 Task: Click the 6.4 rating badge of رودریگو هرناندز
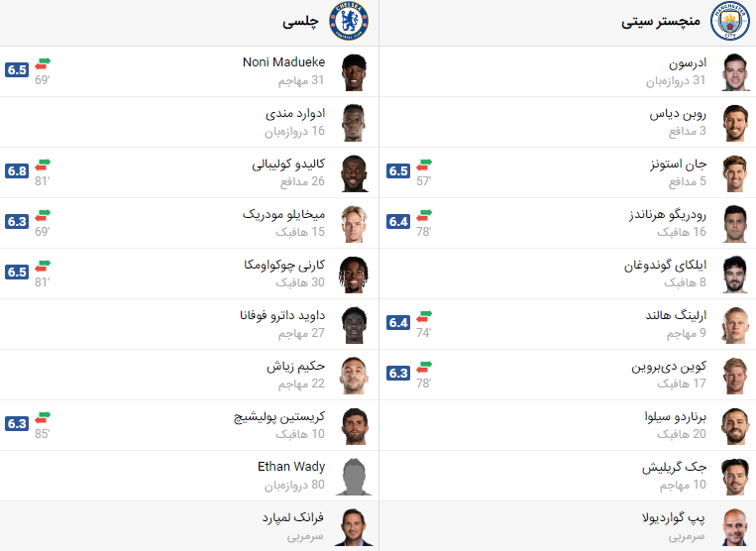tap(398, 222)
